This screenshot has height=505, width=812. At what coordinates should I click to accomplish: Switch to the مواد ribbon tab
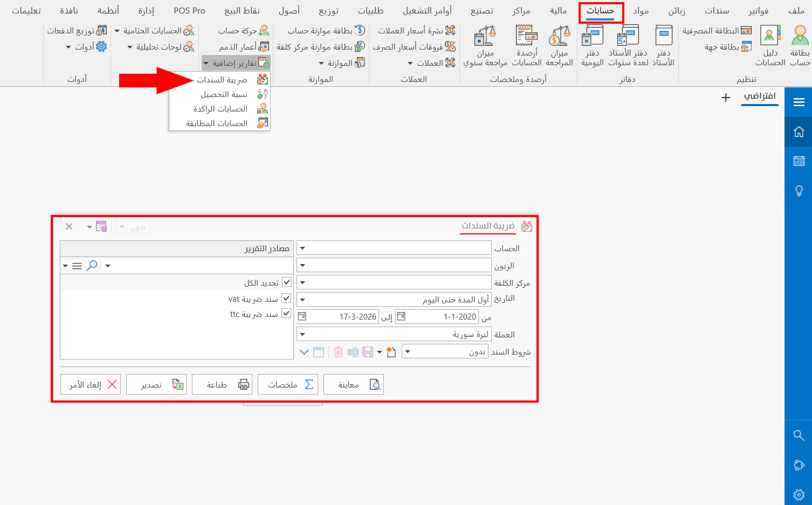[x=641, y=11]
